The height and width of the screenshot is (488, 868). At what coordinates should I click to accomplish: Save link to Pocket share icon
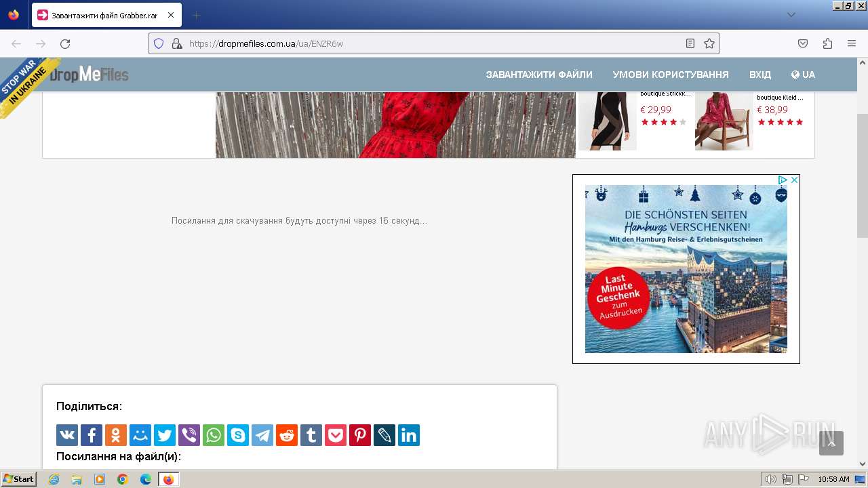click(336, 435)
